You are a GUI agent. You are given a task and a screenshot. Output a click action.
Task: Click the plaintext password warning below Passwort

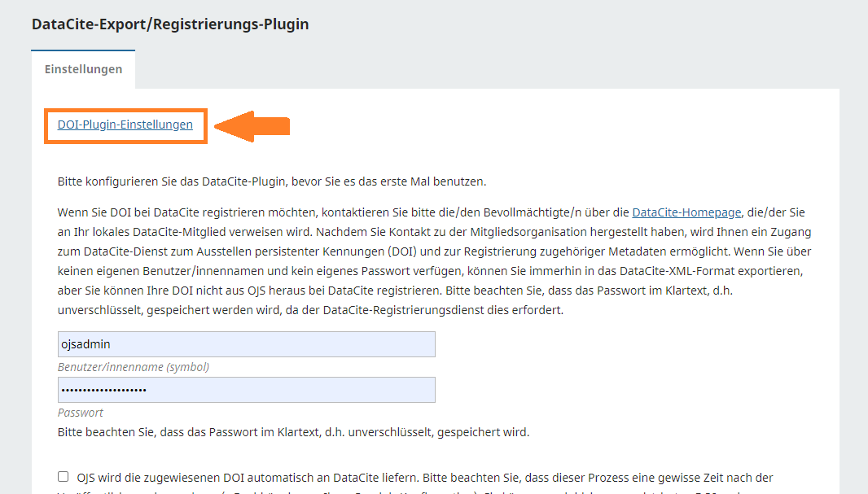click(293, 432)
